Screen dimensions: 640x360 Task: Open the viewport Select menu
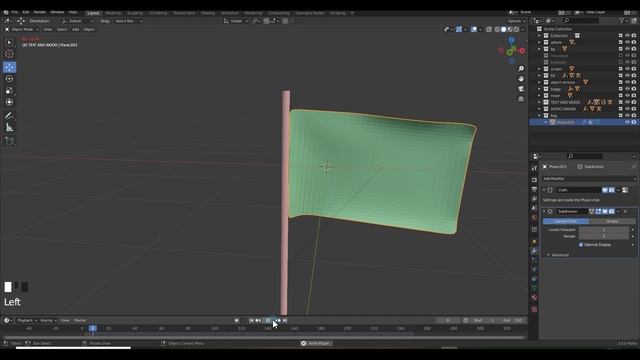62,29
